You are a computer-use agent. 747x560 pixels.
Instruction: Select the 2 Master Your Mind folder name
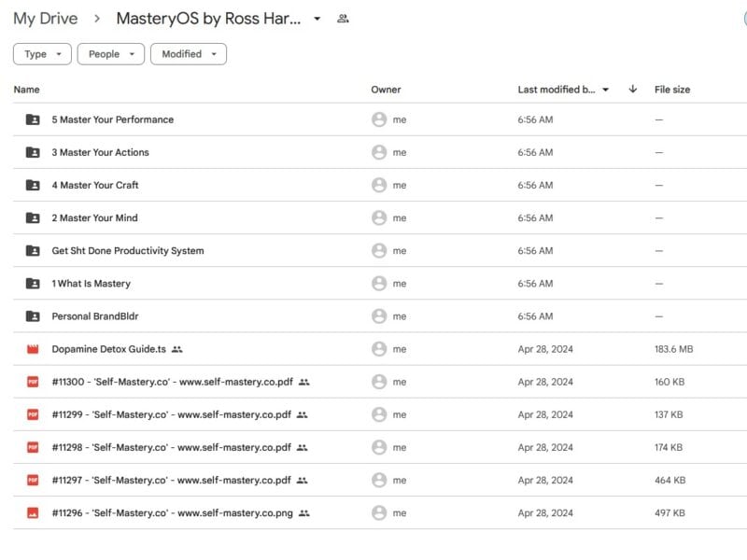click(95, 218)
